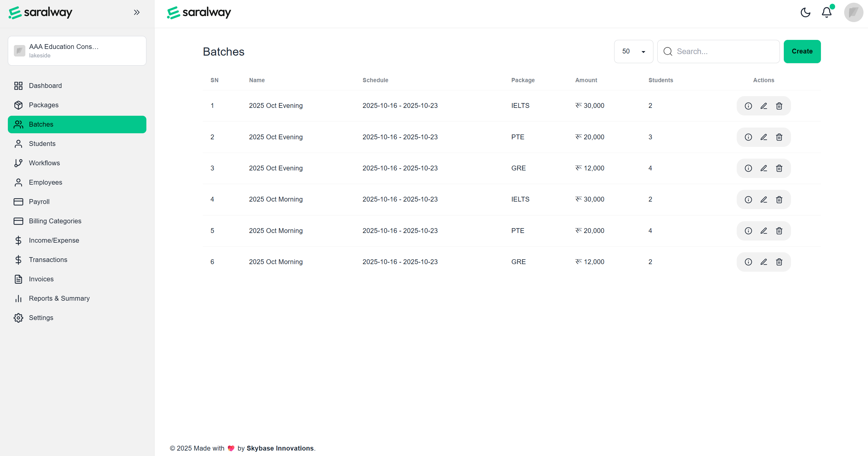Image resolution: width=868 pixels, height=456 pixels.
Task: Toggle dark mode with moon icon
Action: [805, 12]
